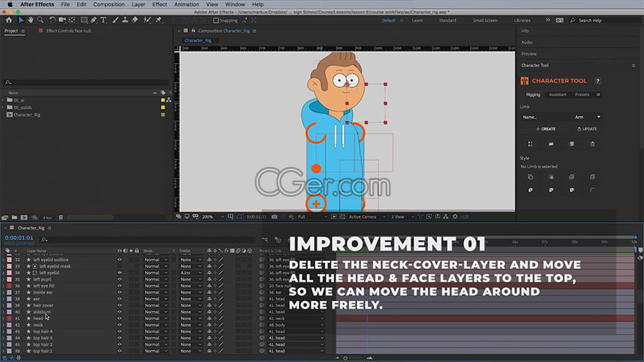This screenshot has width=644, height=362.
Task: Switch to the Assistant tab
Action: 558,94
